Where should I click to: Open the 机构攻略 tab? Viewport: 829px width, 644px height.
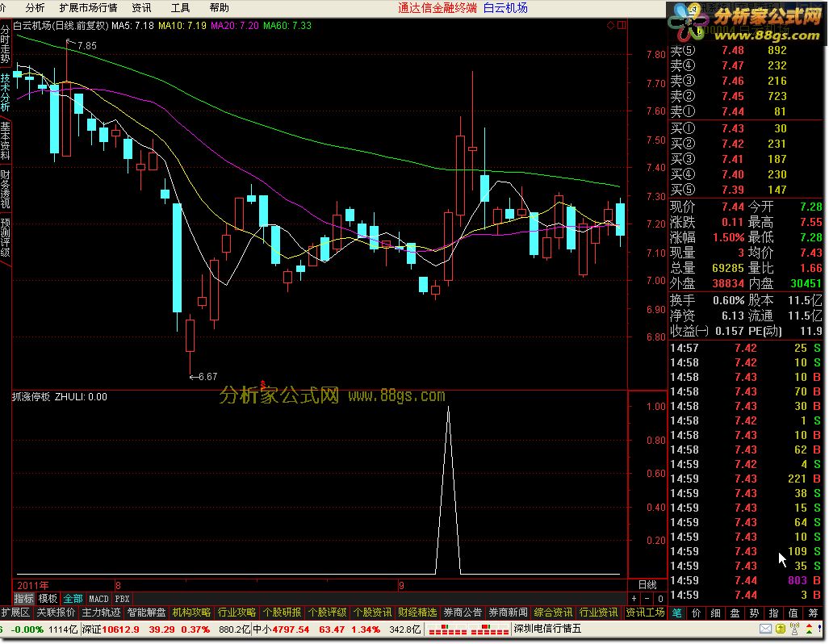191,613
